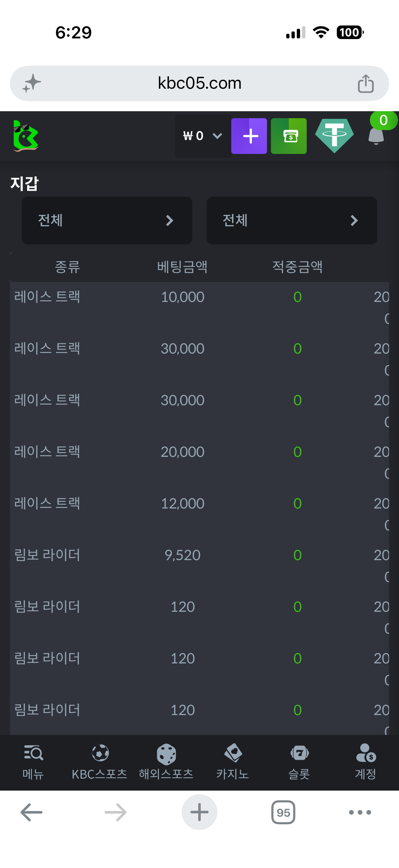399x868 pixels.
Task: Open the 95 tabs switcher
Action: (283, 812)
